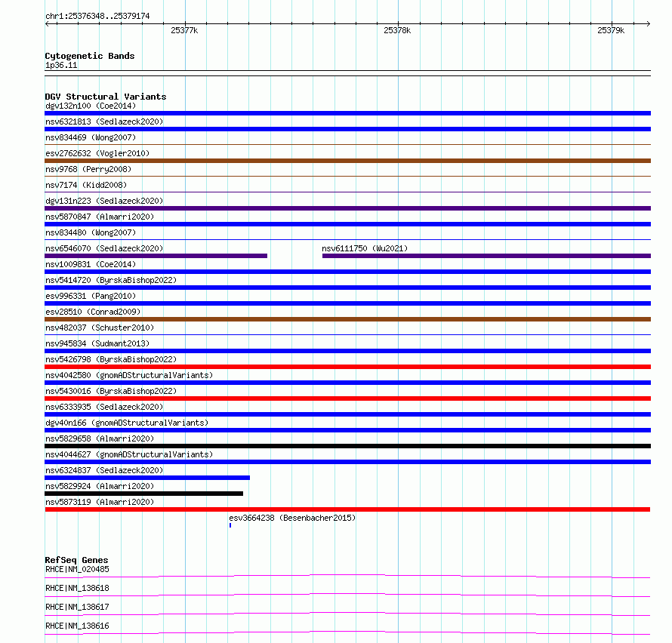Select the 1p36.11 cytogenetic band label
The image size is (672, 643).
(61, 65)
